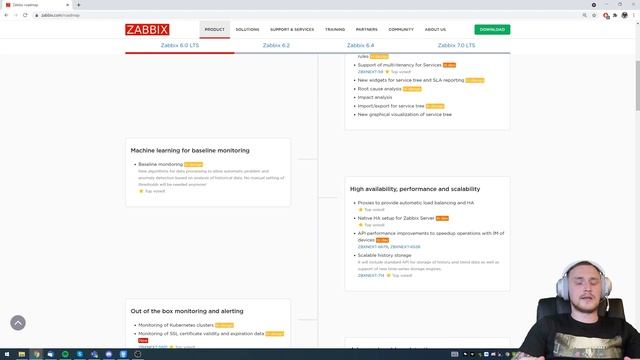This screenshot has height=360, width=640.
Task: Click the 'Baseline monitoring' list item
Action: (x=160, y=164)
